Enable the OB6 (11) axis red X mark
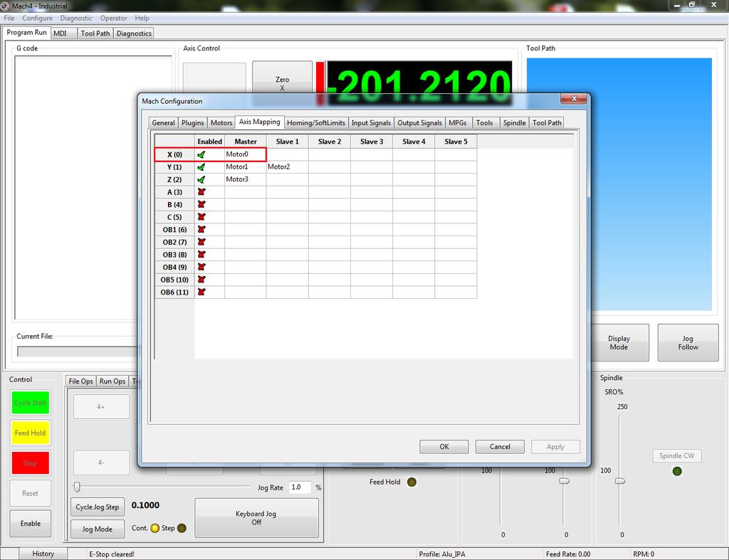 coord(201,292)
